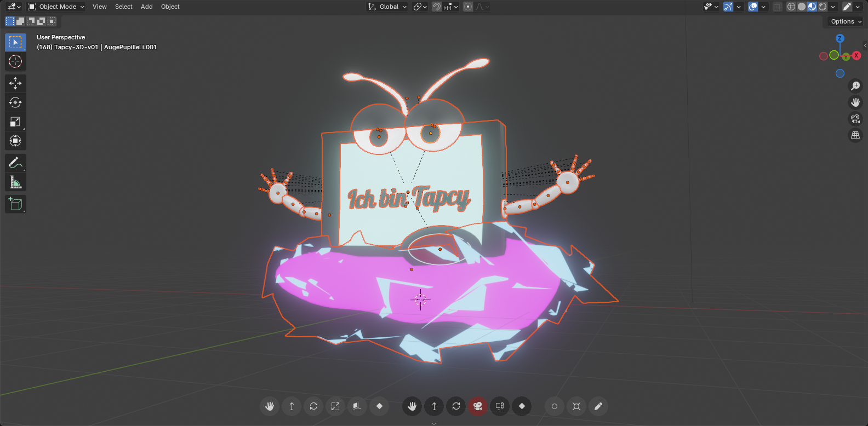Open the Add menu
Image resolution: width=868 pixels, height=426 pixels.
[146, 7]
